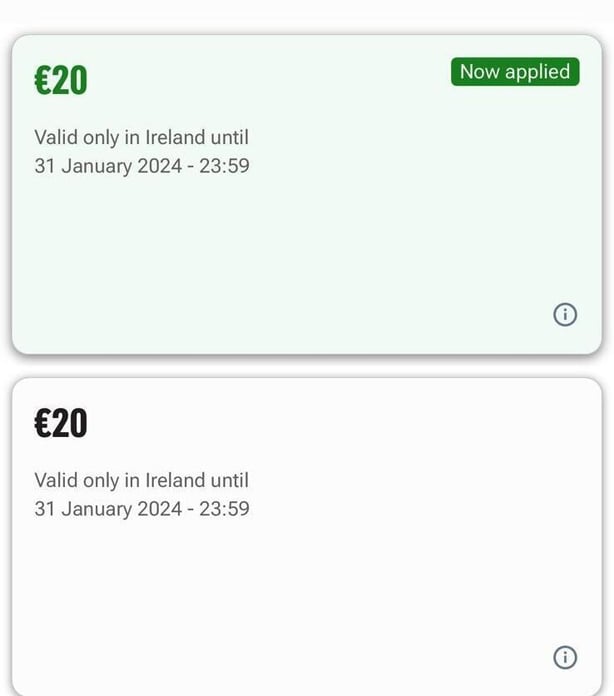The height and width of the screenshot is (696, 614).
Task: Tap the applied green €20 voucher card
Action: pos(307,240)
